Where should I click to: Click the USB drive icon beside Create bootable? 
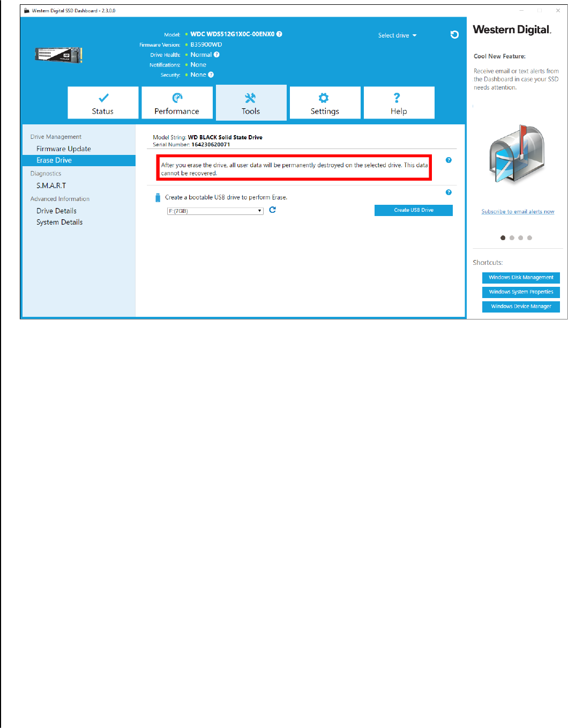[x=158, y=198]
